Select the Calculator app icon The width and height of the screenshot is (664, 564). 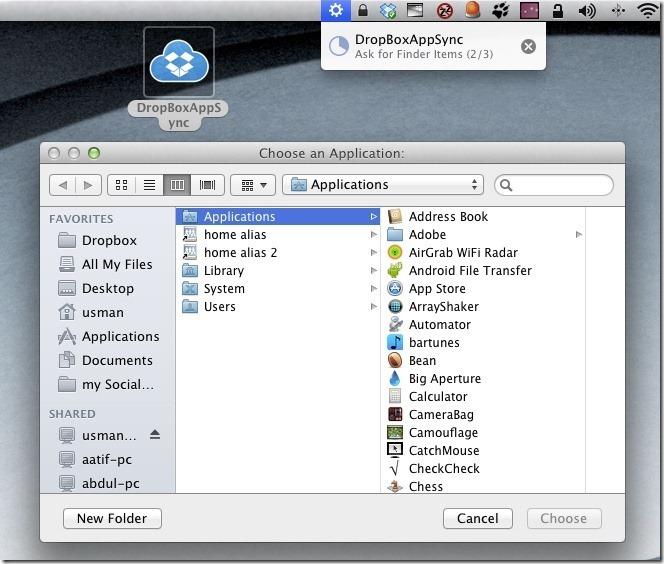coord(395,396)
